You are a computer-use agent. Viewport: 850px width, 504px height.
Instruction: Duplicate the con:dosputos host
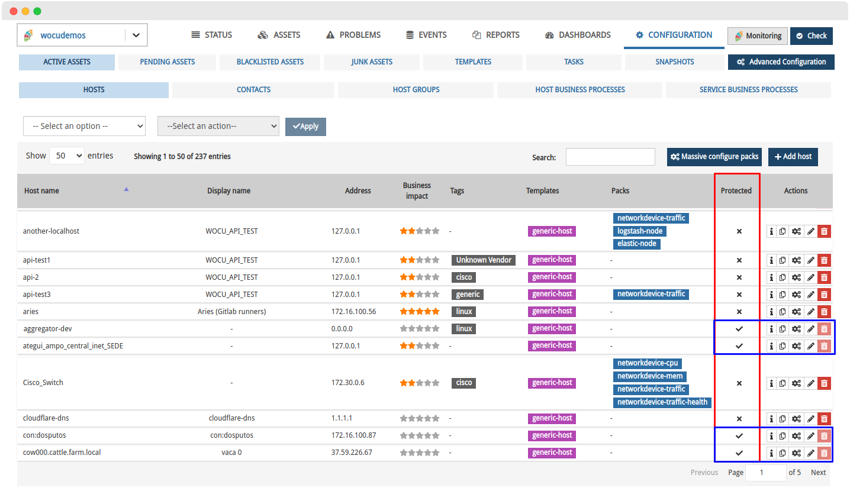click(x=783, y=436)
